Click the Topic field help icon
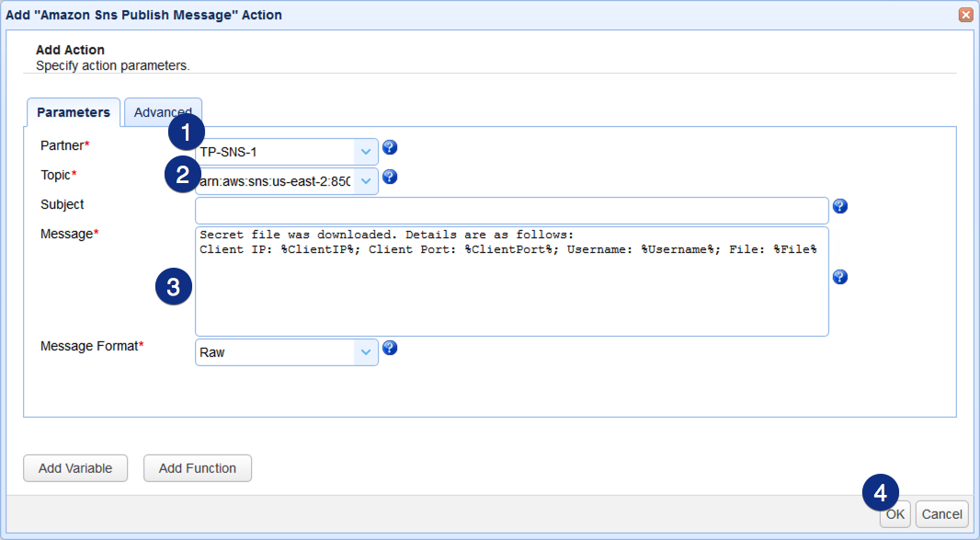This screenshot has height=540, width=980. click(390, 177)
